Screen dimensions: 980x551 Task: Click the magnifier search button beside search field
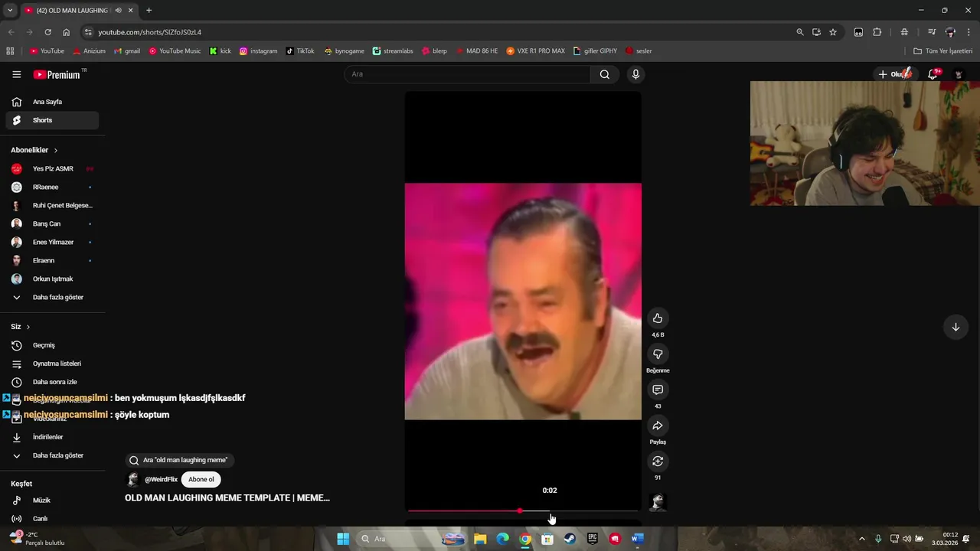click(605, 74)
